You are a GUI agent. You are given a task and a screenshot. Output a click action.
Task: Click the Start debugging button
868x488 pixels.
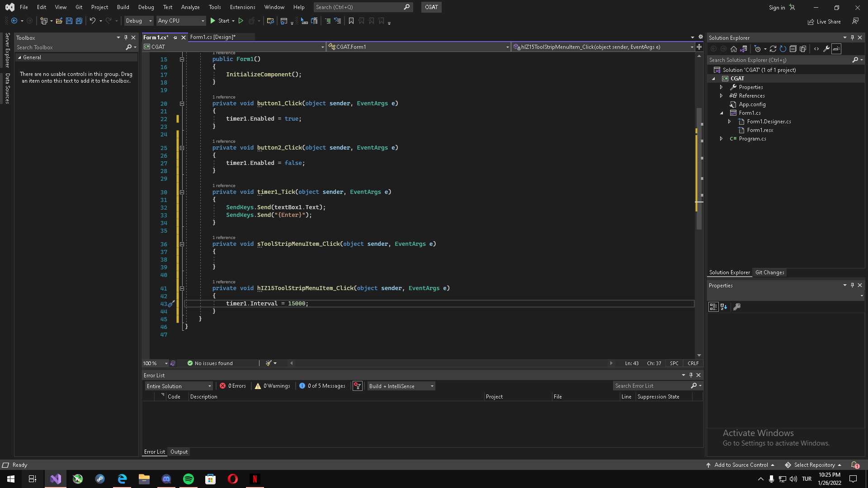(220, 21)
